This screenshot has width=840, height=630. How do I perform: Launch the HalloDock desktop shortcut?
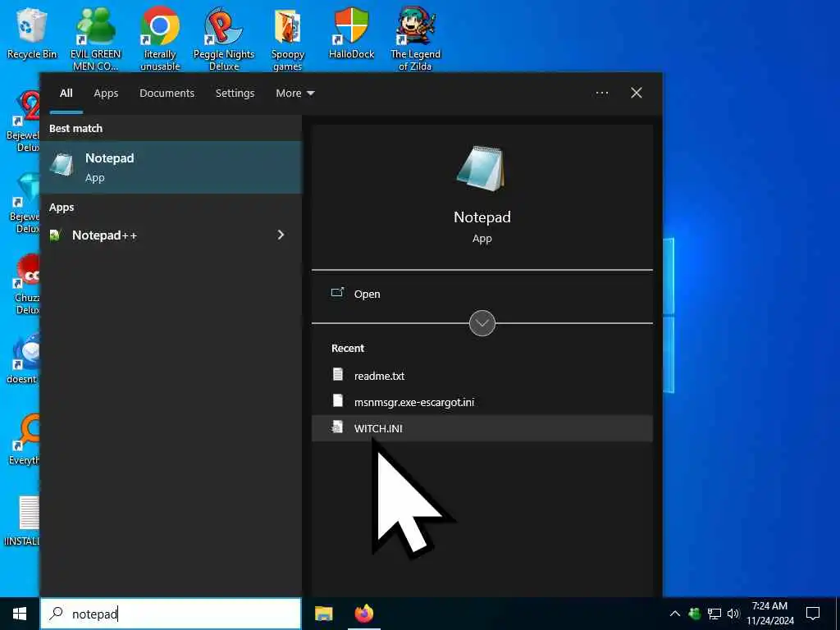[x=351, y=33]
